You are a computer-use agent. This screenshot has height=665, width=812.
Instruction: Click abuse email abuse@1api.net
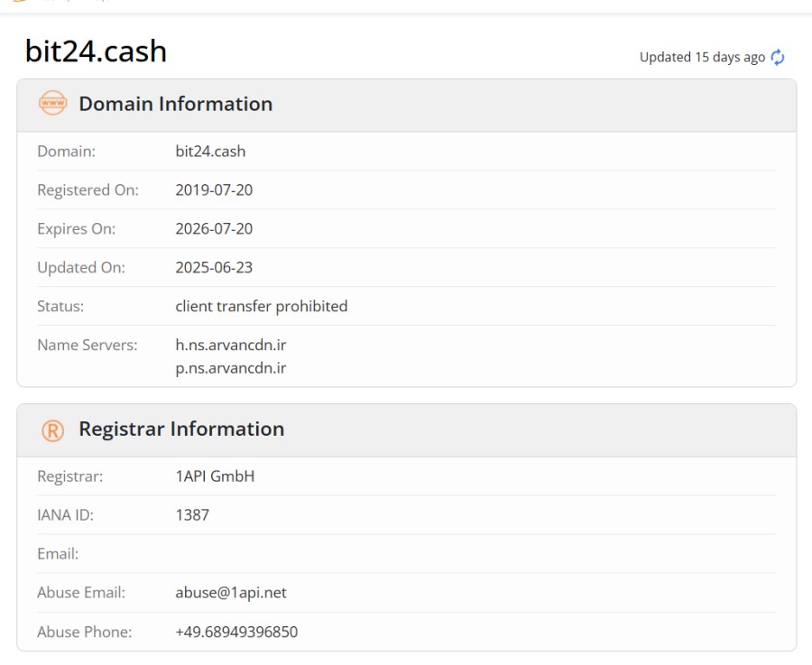click(x=231, y=593)
